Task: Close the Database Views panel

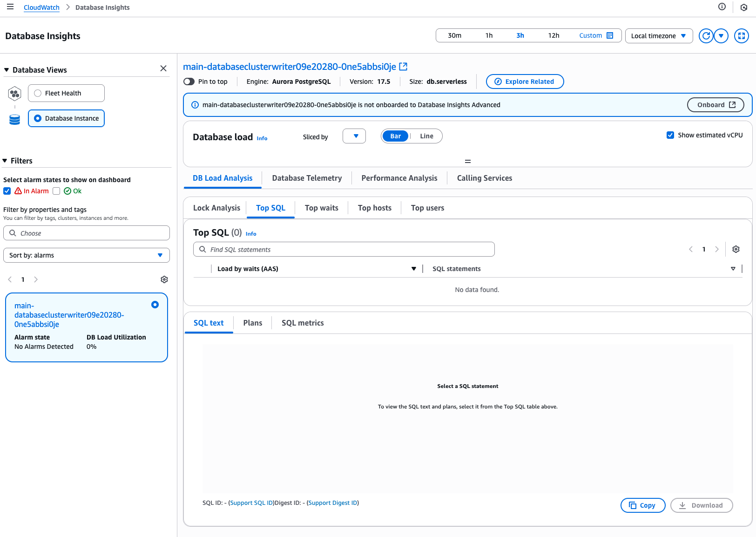Action: [x=163, y=68]
